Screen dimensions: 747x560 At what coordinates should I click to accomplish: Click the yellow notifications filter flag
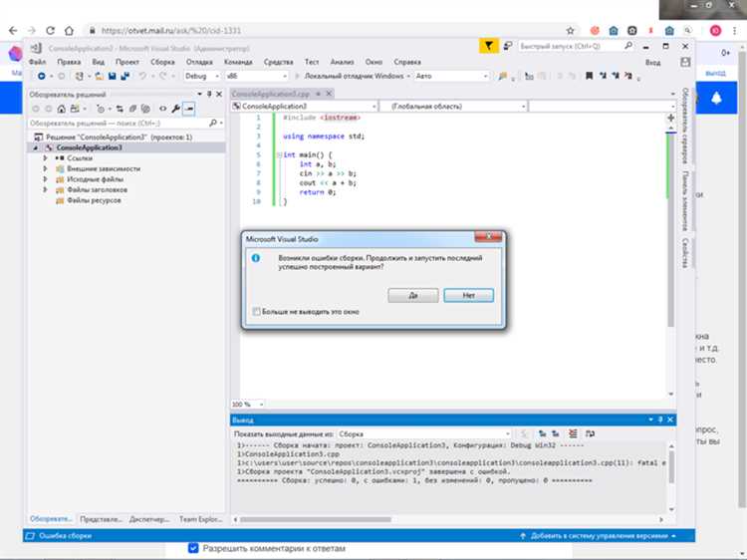pos(489,46)
